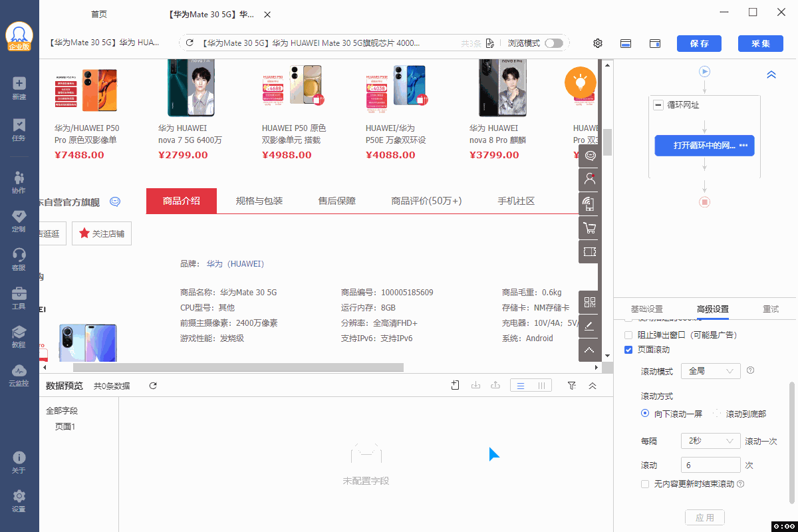Click the filter icon in the data preview toolbar
Image resolution: width=798 pixels, height=532 pixels.
tap(571, 386)
